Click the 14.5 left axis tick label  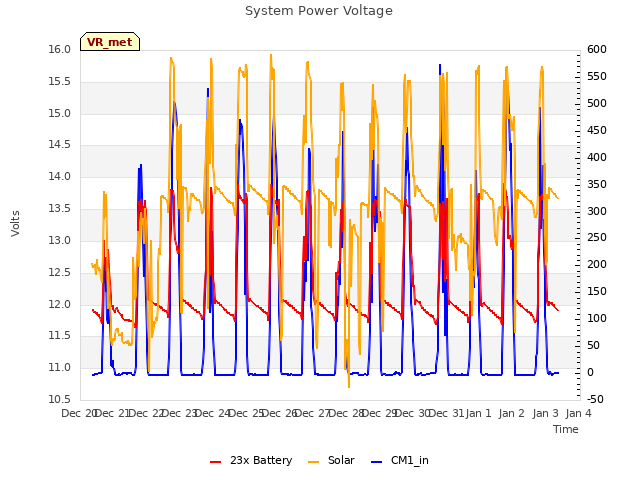60,145
